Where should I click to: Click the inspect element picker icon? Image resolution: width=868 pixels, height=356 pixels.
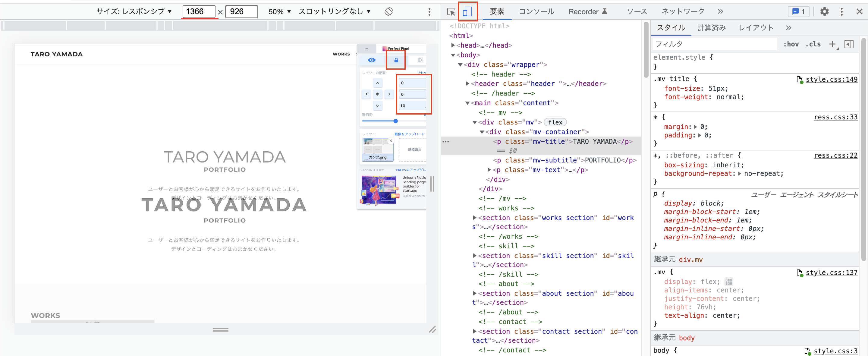(x=451, y=12)
